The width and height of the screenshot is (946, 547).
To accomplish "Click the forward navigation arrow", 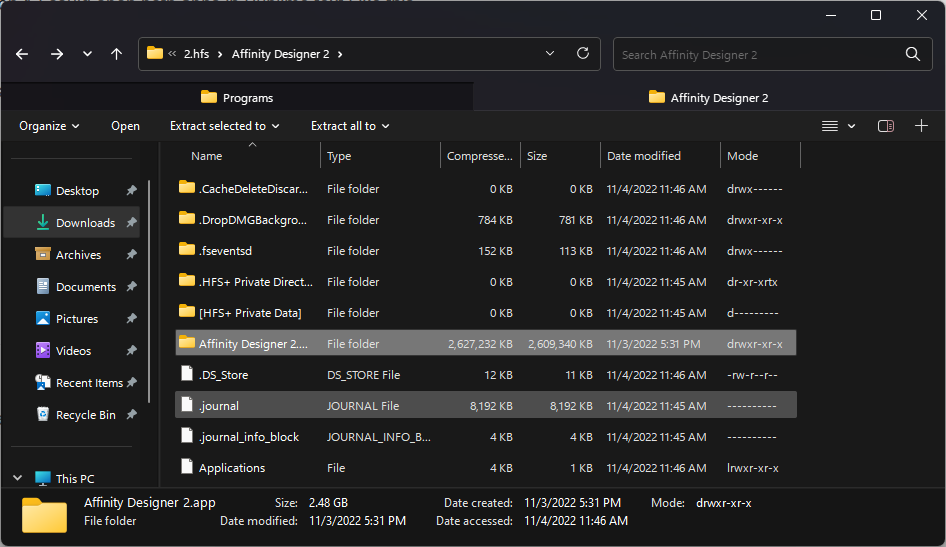I will pyautogui.click(x=57, y=54).
